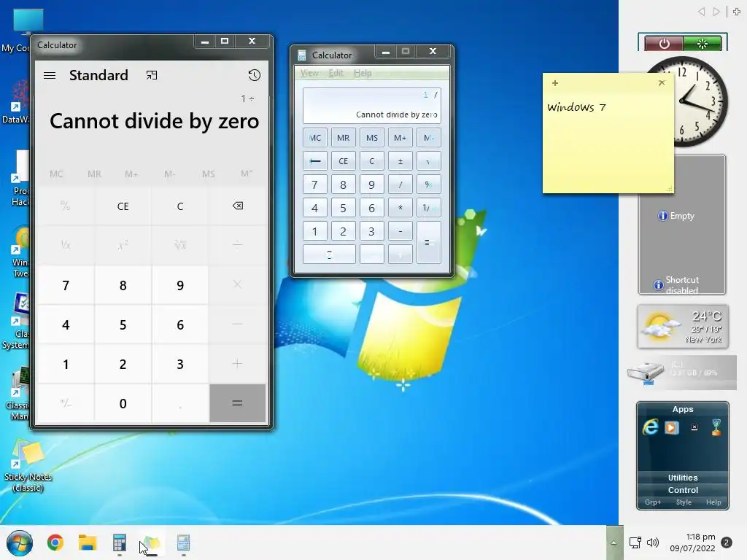747x560 pixels.
Task: Click the tall equals key in classic Calculator
Action: [x=429, y=242]
